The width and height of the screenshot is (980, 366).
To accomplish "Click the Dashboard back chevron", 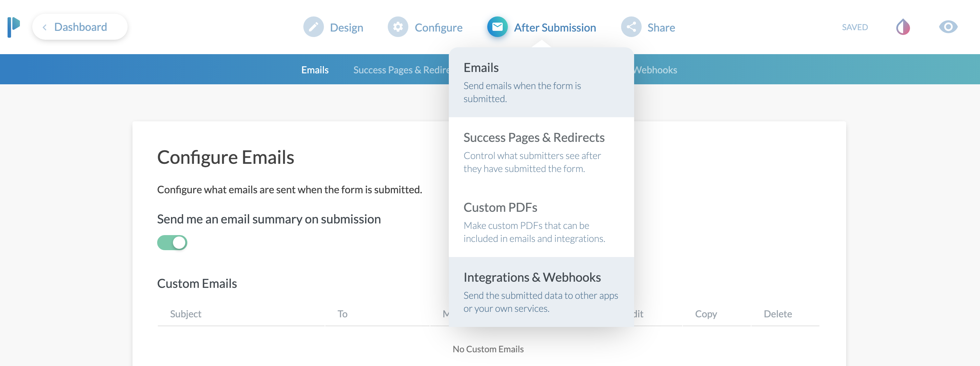I will [x=45, y=27].
